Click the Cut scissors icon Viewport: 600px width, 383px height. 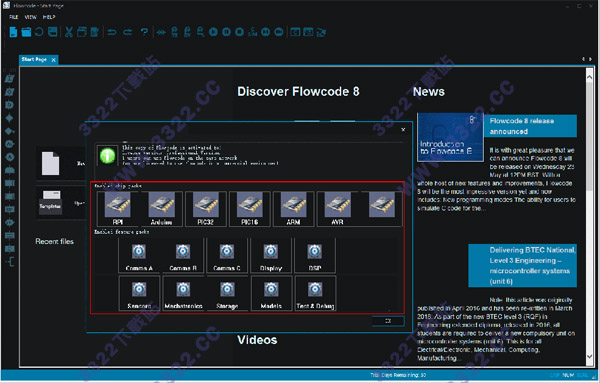pyautogui.click(x=69, y=32)
